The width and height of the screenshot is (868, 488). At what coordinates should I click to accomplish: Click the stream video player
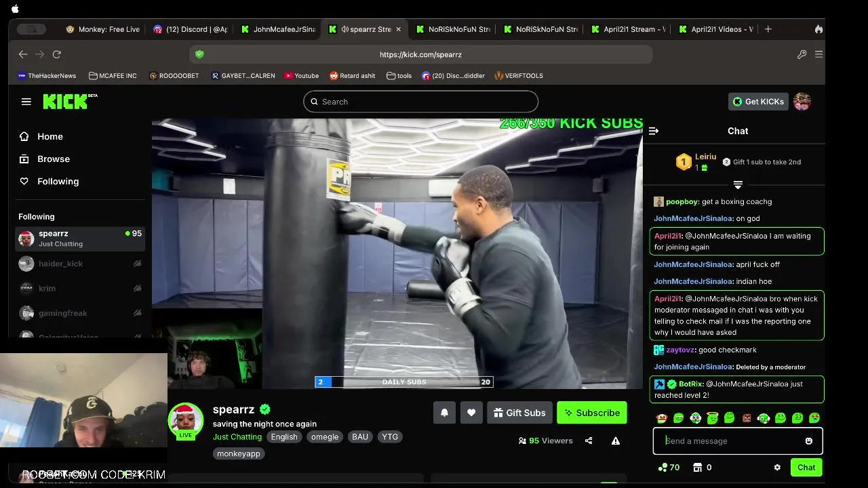coord(397,253)
